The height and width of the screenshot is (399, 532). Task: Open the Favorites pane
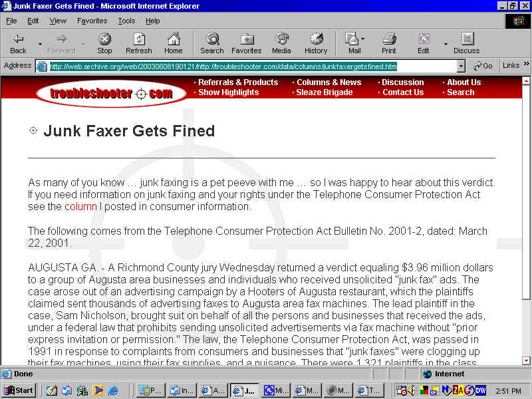[247, 43]
